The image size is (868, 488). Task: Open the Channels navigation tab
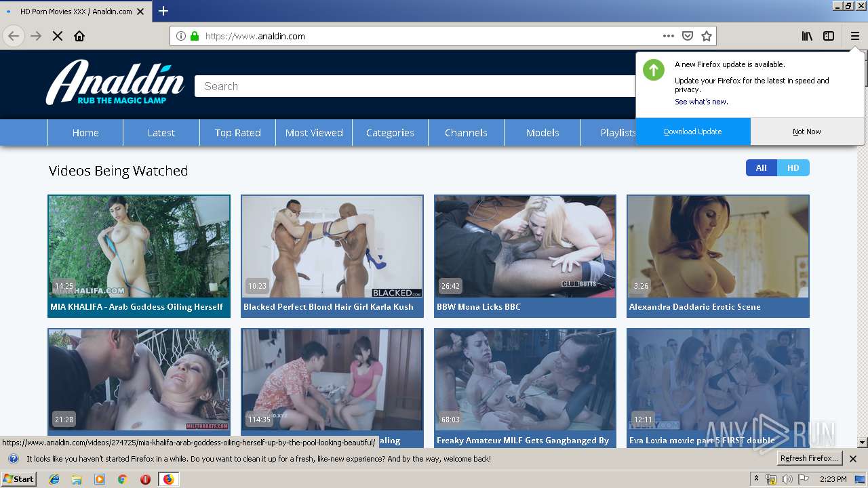click(x=466, y=133)
